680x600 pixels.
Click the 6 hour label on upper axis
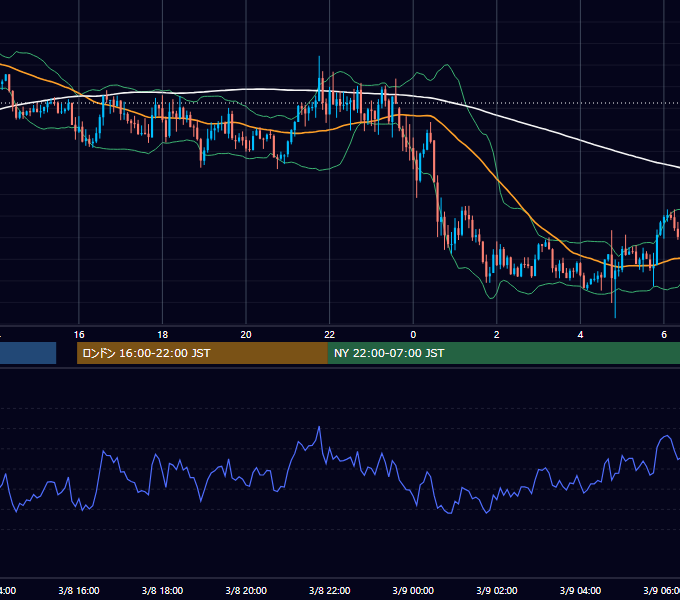[664, 335]
